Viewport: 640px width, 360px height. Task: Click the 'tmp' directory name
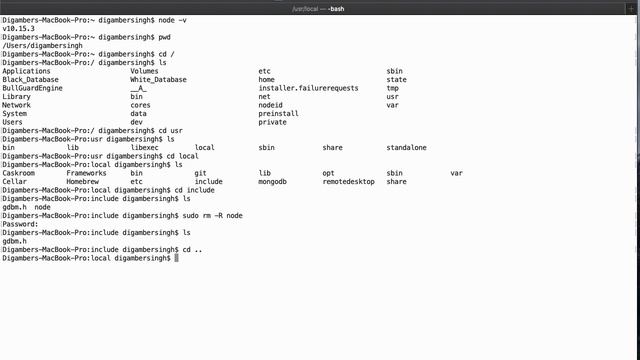pos(392,88)
